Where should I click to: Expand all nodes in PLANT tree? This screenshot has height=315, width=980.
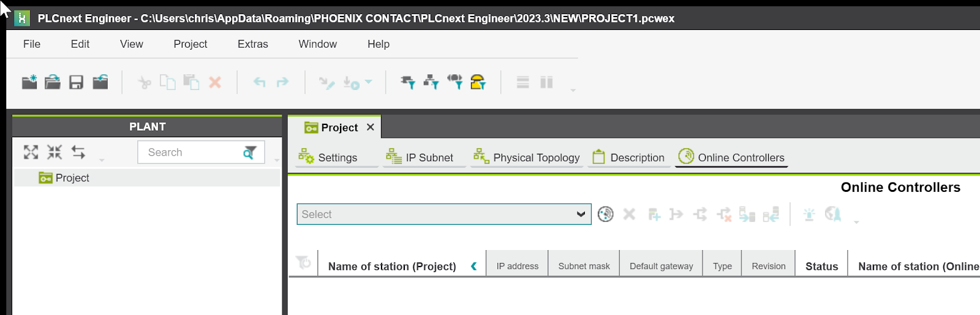[31, 152]
